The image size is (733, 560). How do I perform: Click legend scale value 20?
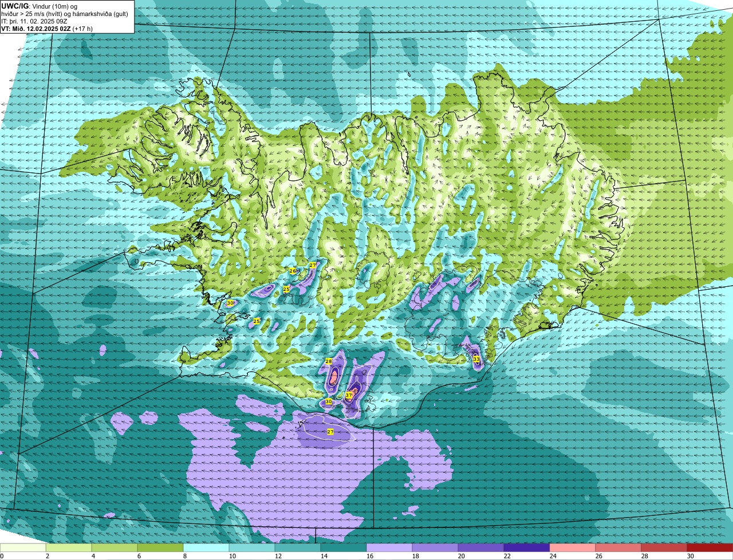pyautogui.click(x=462, y=556)
